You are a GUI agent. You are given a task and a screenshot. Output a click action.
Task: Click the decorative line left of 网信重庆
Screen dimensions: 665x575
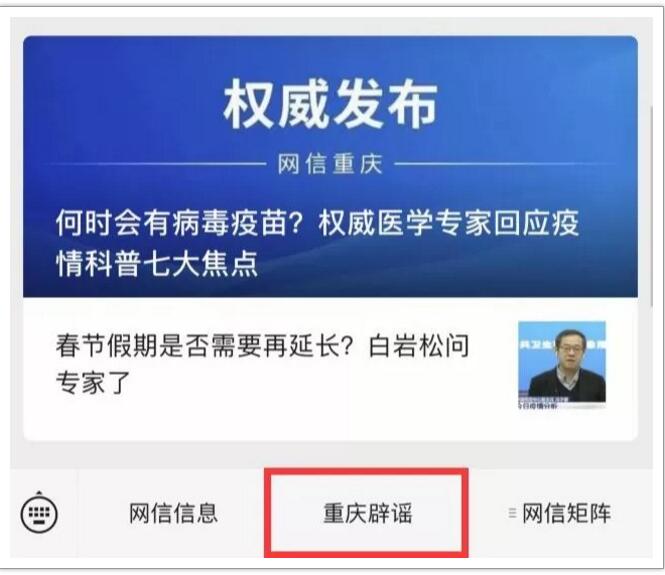coord(155,164)
